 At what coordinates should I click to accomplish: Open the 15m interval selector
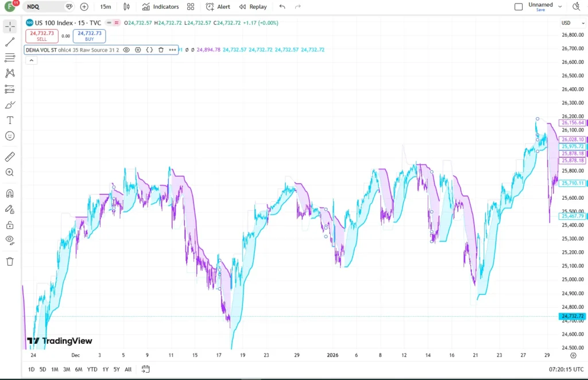pos(106,7)
